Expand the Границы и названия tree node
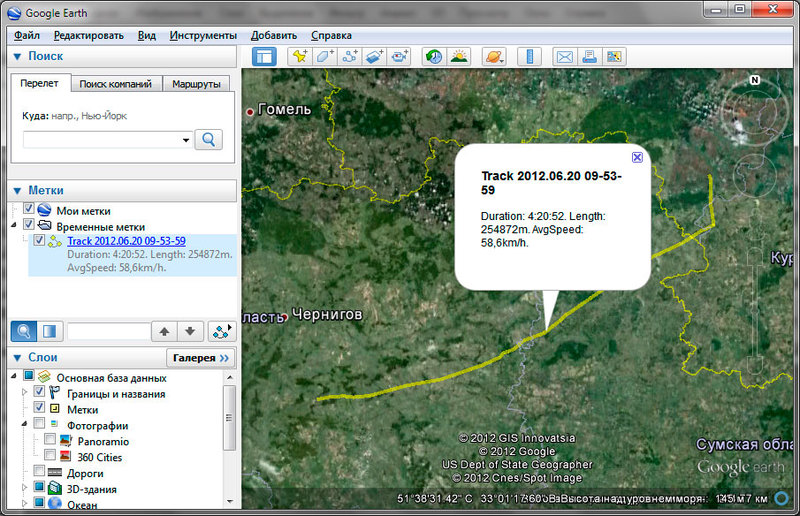This screenshot has width=800, height=516. [24, 392]
